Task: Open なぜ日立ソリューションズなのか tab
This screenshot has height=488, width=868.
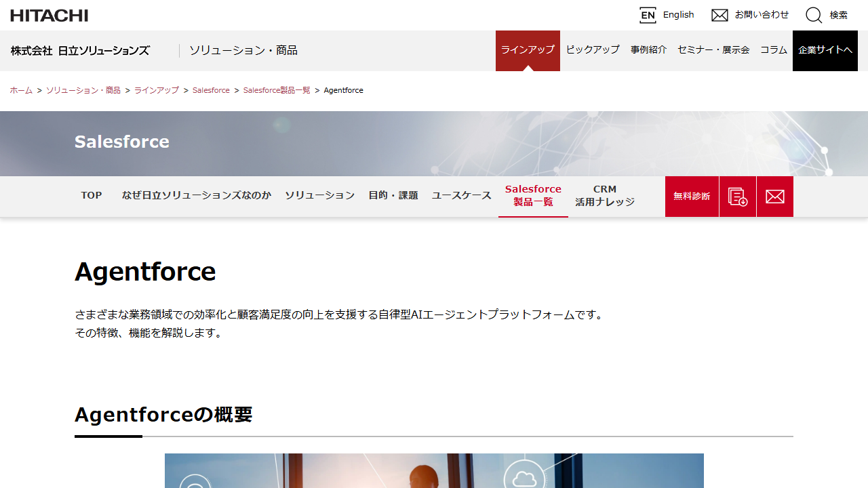Action: click(x=197, y=195)
